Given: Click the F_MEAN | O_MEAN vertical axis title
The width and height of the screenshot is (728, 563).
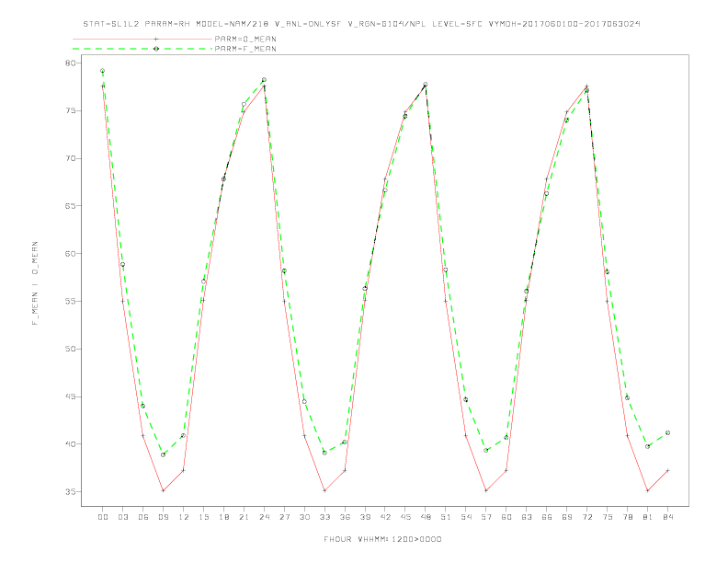Looking at the screenshot, I should [x=35, y=283].
